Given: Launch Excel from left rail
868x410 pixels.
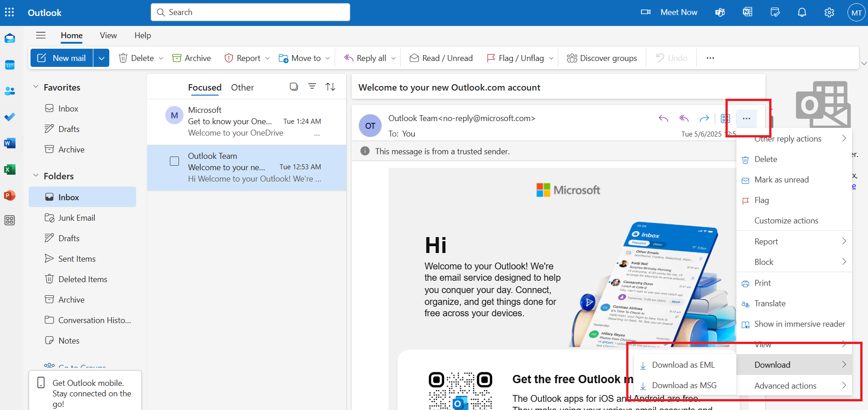Looking at the screenshot, I should coord(10,169).
